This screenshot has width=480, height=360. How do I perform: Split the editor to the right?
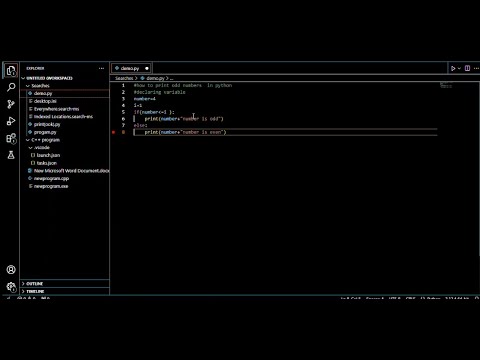(467, 68)
